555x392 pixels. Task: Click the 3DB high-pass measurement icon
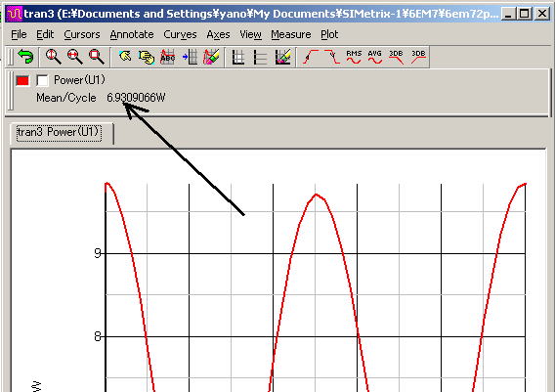point(418,57)
